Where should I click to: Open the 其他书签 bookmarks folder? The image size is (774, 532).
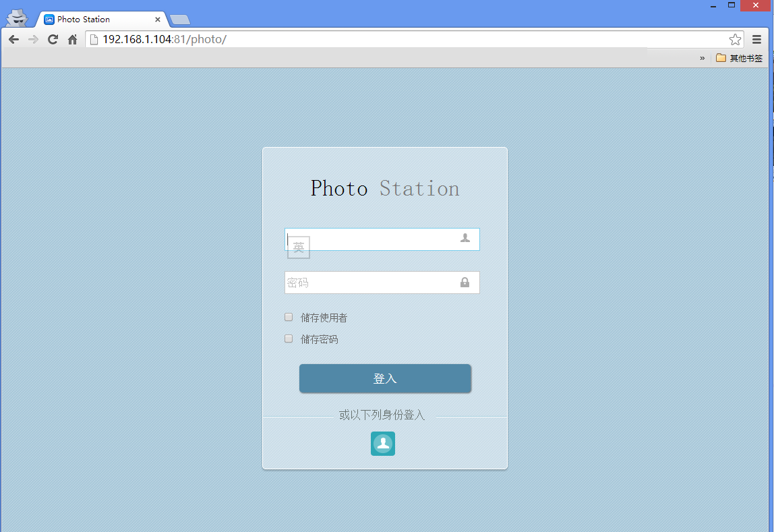(739, 58)
